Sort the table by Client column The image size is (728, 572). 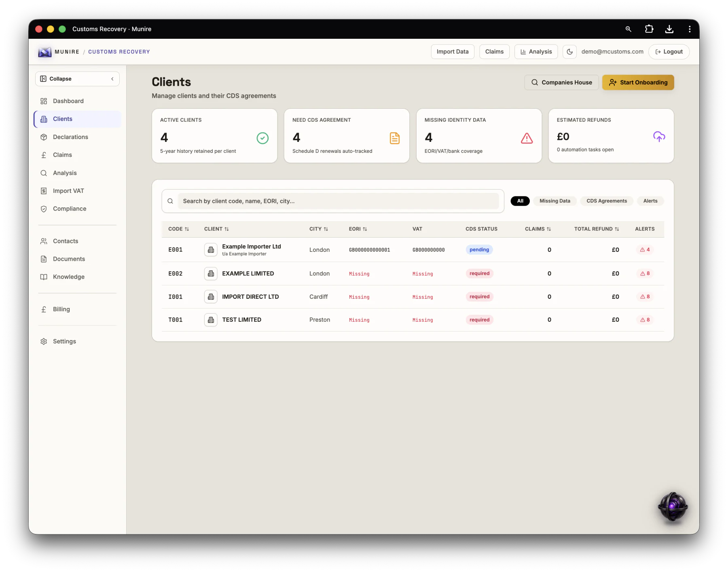(x=216, y=229)
